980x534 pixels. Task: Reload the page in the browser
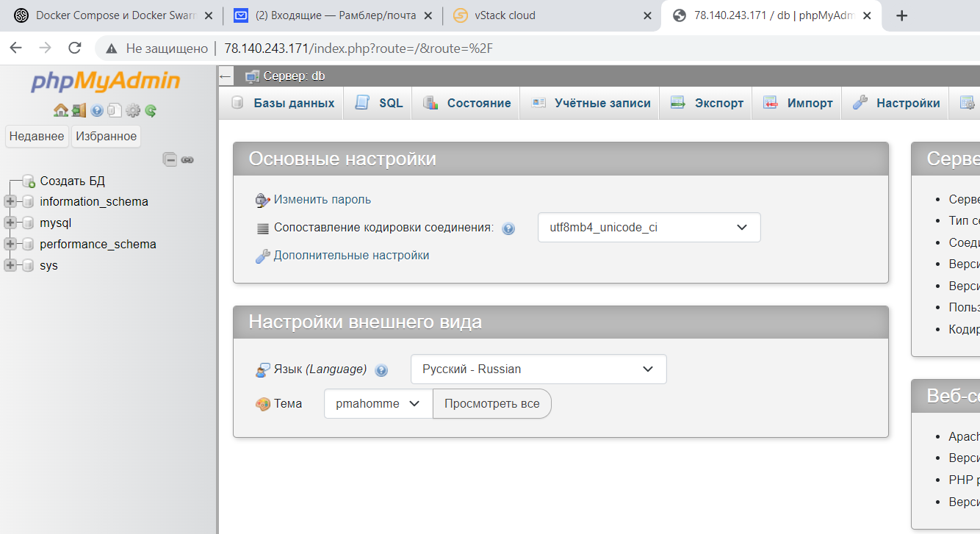point(74,48)
